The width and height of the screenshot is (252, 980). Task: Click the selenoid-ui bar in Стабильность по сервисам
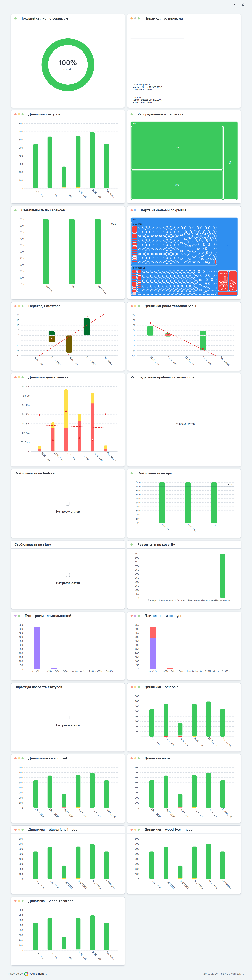[98, 252]
